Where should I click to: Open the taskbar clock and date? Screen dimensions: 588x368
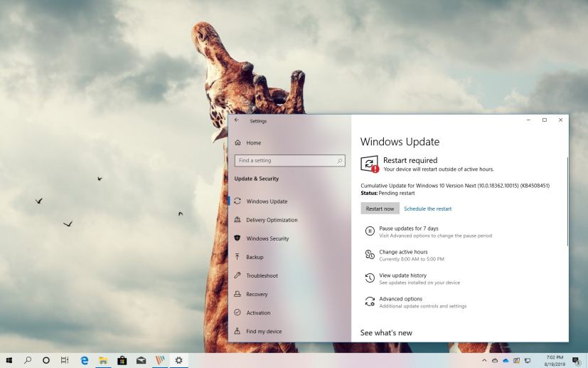555,361
